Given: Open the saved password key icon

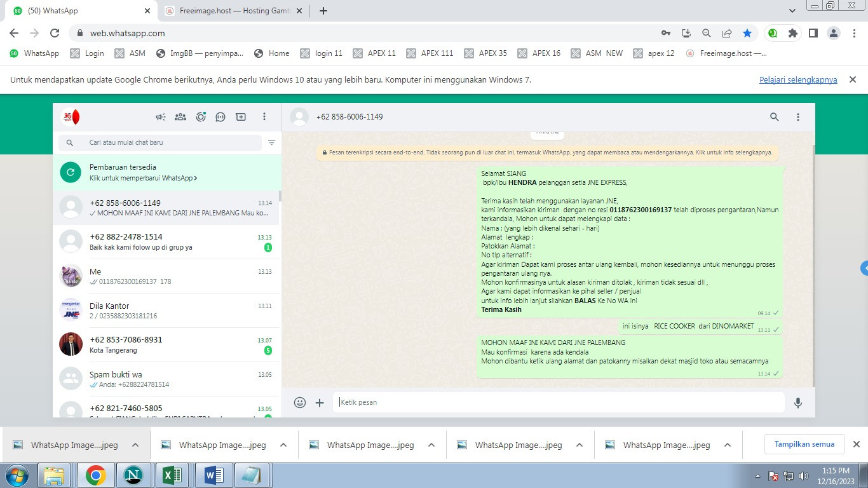Looking at the screenshot, I should click(666, 33).
